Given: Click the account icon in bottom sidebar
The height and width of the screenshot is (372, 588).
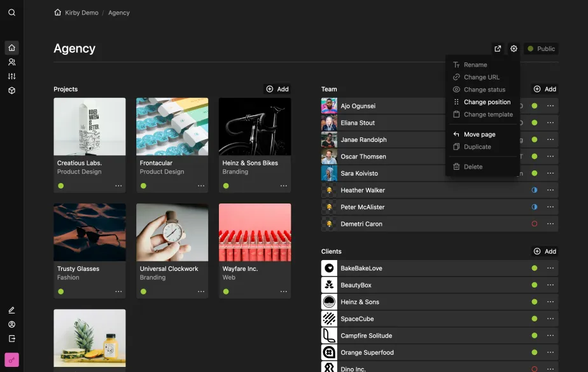Looking at the screenshot, I should [x=11, y=324].
